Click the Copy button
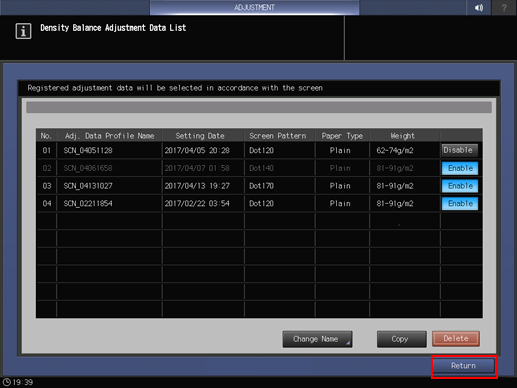The height and width of the screenshot is (388, 517). 401,339
